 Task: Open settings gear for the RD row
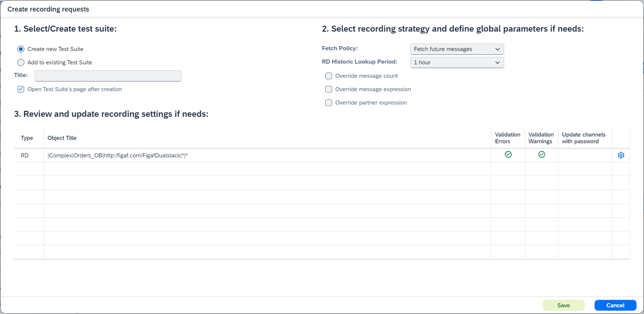click(x=621, y=155)
